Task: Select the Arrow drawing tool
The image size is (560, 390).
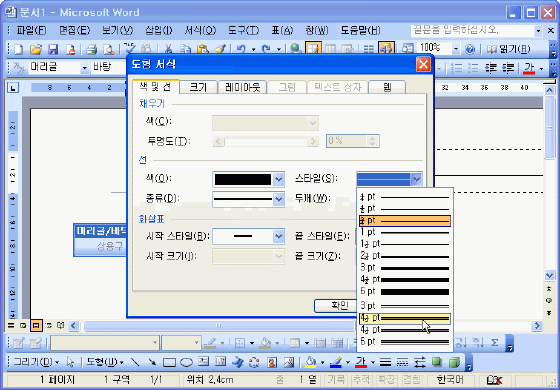Action: [x=152, y=362]
